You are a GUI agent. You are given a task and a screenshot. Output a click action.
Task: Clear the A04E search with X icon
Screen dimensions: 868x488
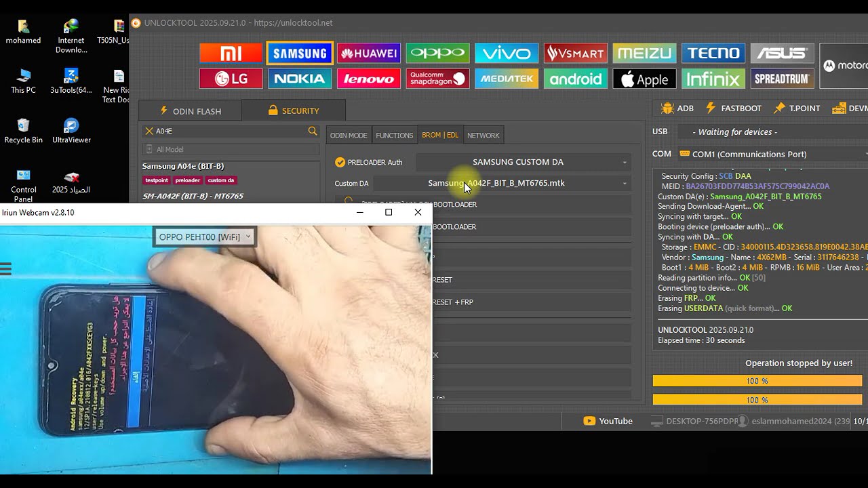[x=149, y=131]
